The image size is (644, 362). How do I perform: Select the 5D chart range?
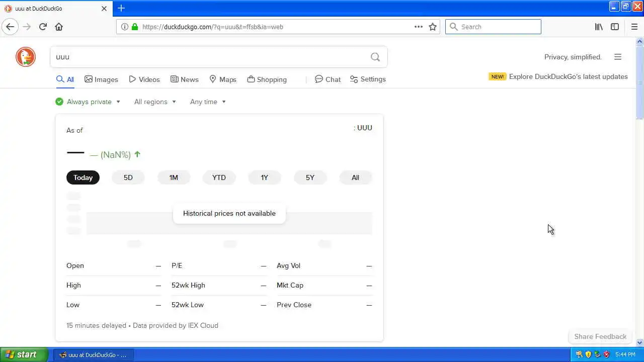[128, 177]
